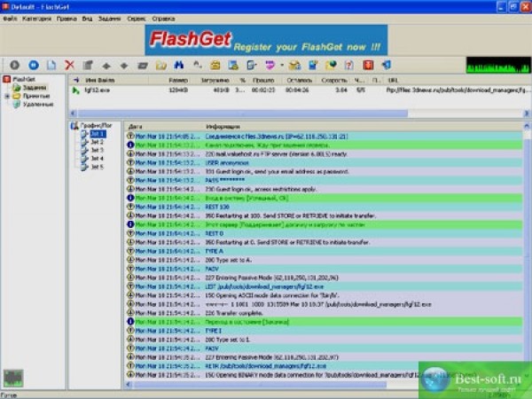Click the Find next icon after binoculars

click(x=197, y=65)
